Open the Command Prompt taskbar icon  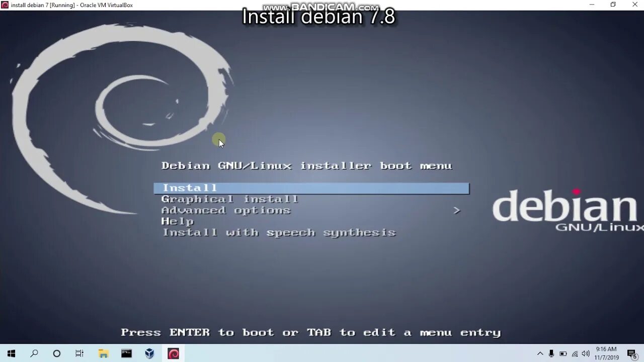coord(127,353)
